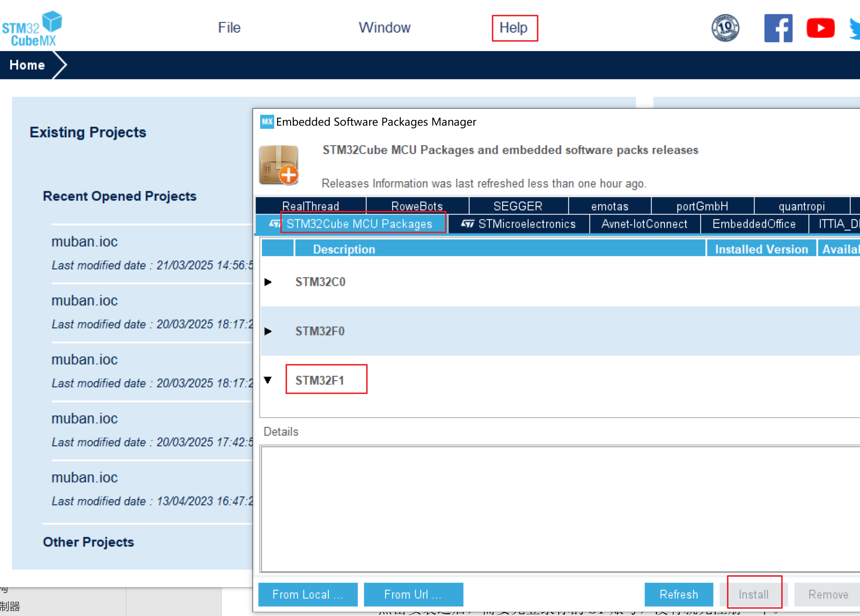
Task: Click the STM32CubeMX logo icon
Action: pos(32,29)
